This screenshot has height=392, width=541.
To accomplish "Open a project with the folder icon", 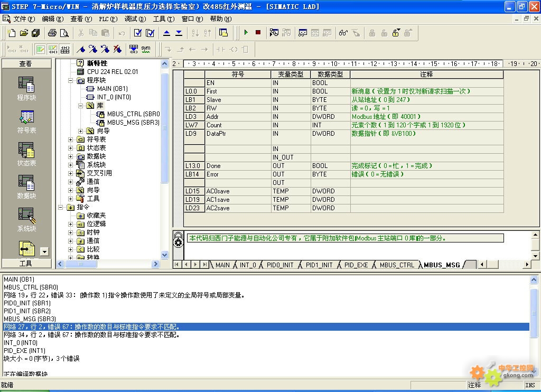I will pos(24,33).
